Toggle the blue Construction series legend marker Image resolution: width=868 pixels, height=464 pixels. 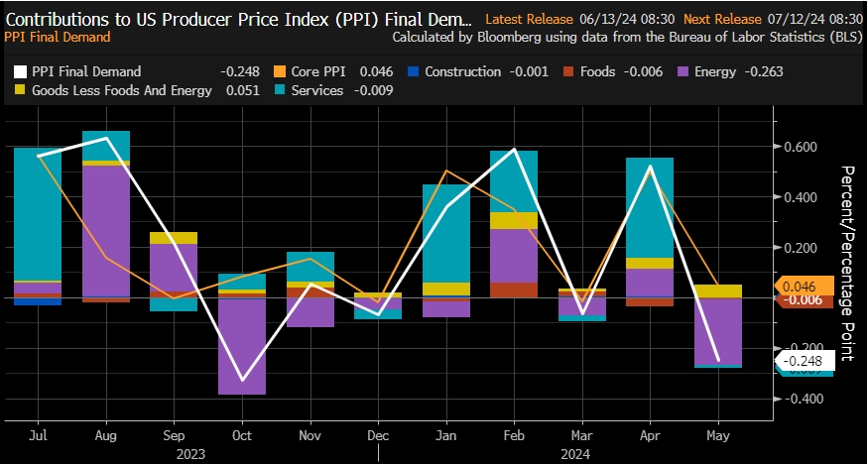pos(416,71)
